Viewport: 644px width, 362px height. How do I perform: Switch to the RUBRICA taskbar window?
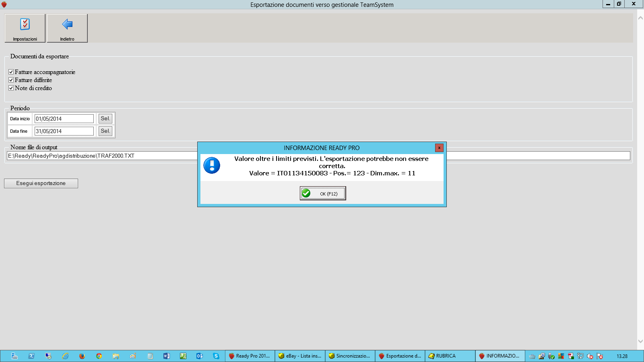click(x=450, y=356)
